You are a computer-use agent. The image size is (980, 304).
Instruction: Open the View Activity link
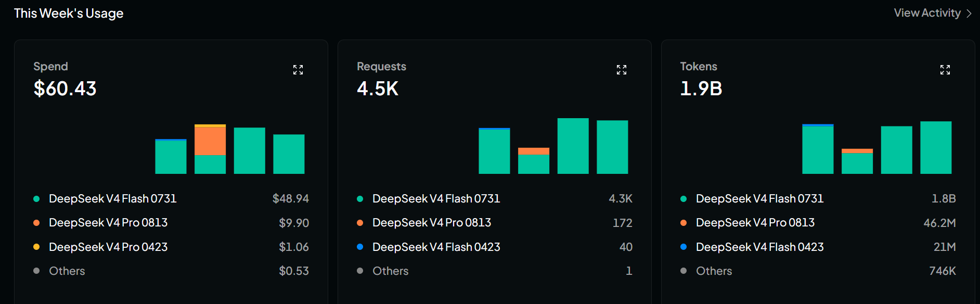coord(927,13)
